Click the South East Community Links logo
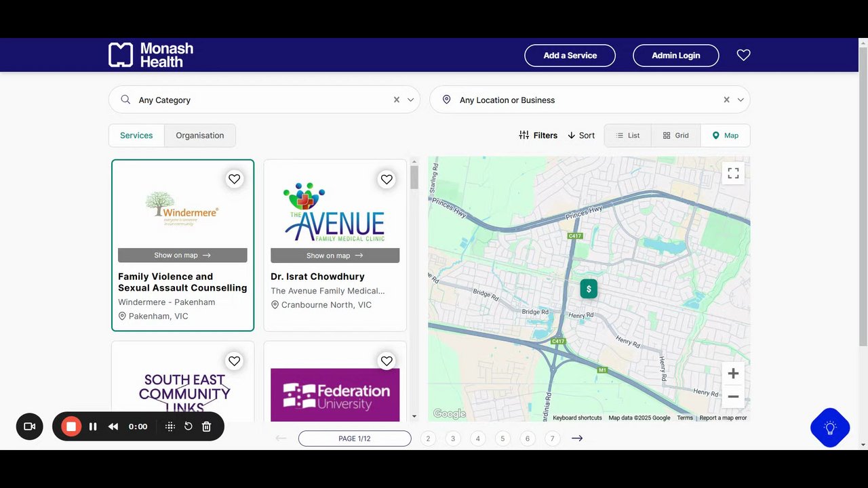Screen dimensions: 868x488 pos(184,393)
